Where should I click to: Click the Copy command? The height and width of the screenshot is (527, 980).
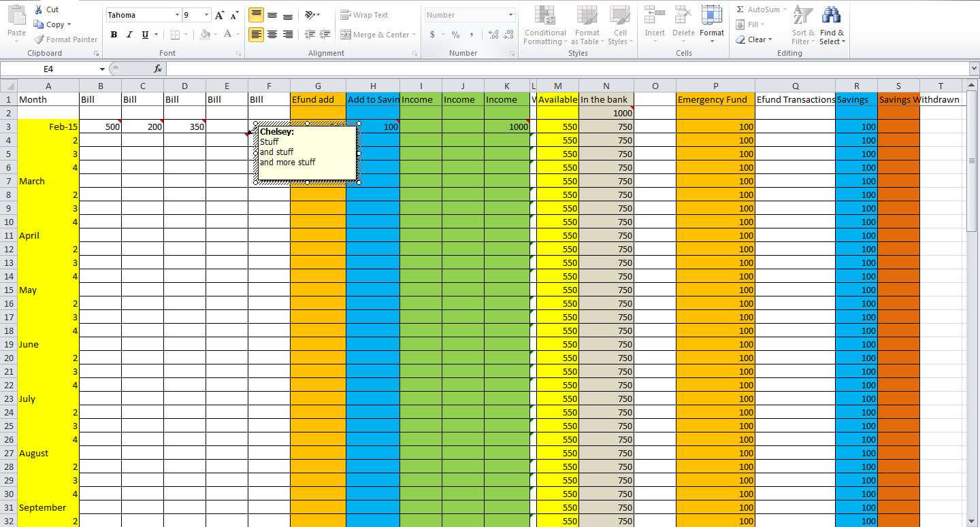pyautogui.click(x=52, y=24)
